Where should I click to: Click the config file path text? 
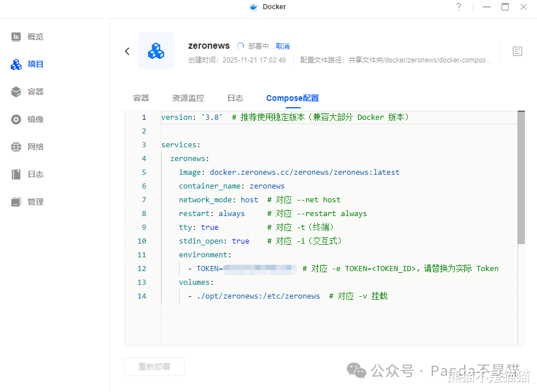pyautogui.click(x=396, y=60)
